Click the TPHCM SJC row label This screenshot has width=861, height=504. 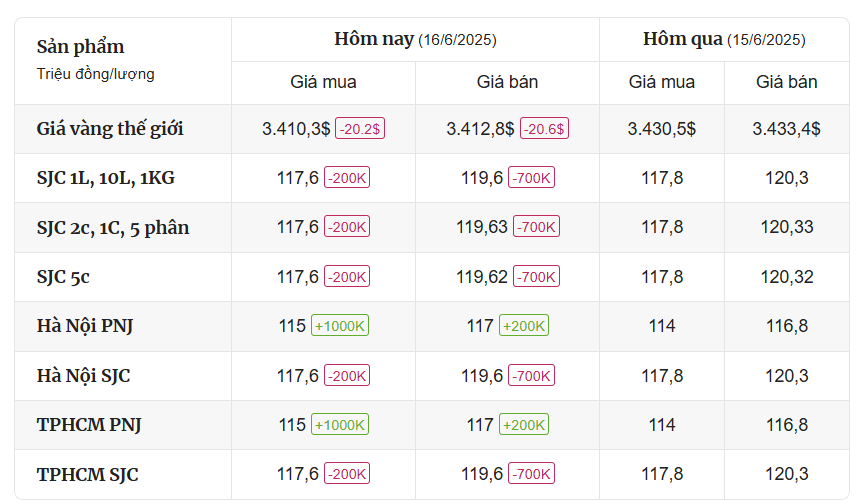(x=87, y=474)
